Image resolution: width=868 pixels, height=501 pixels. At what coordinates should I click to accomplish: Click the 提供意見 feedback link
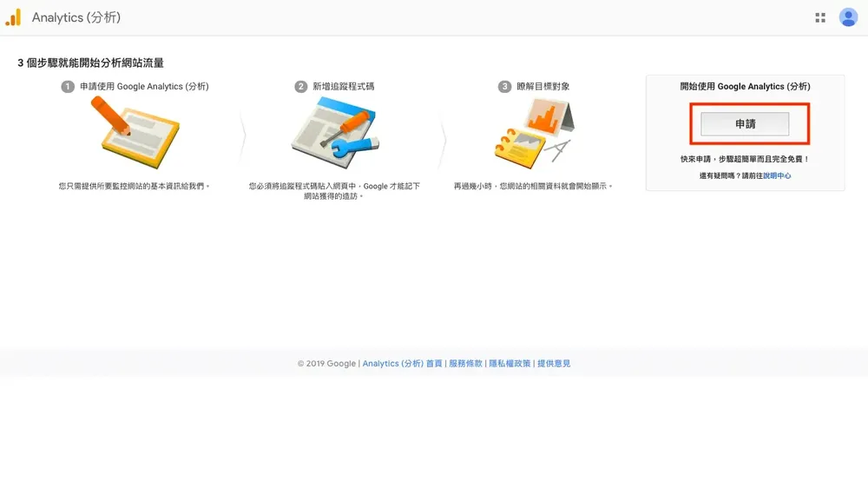(554, 364)
